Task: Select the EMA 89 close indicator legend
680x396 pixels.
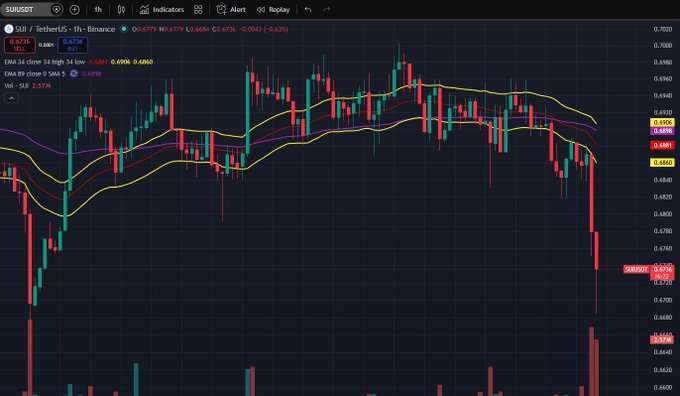Action: point(35,74)
